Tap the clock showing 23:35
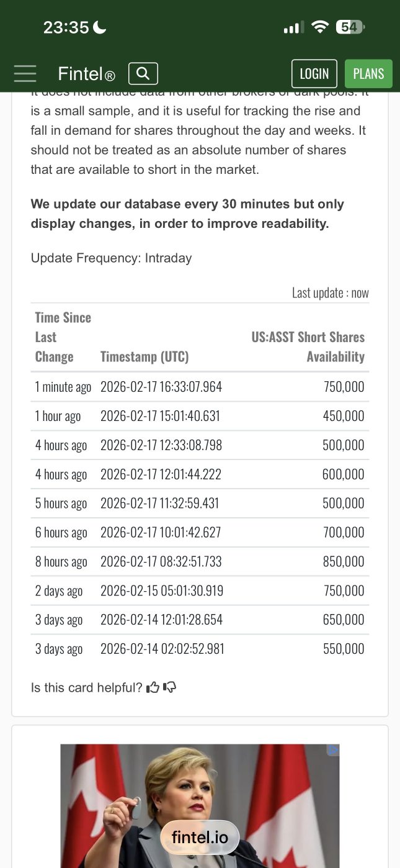Screen dimensions: 400x868 66,27
